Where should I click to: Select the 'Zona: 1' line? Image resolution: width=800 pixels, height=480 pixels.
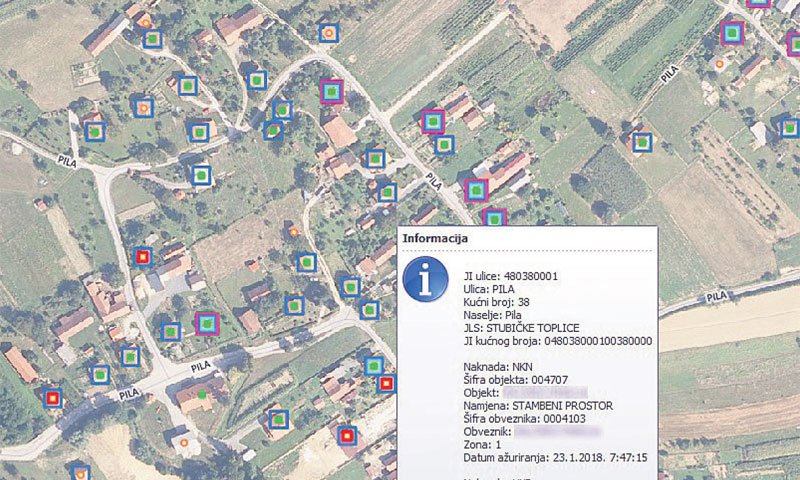click(482, 445)
